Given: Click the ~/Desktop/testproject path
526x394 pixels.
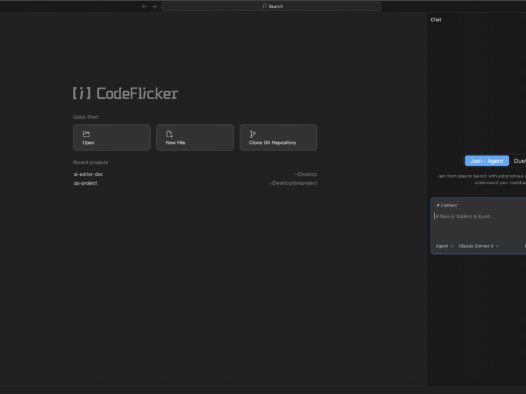Looking at the screenshot, I should pos(293,183).
